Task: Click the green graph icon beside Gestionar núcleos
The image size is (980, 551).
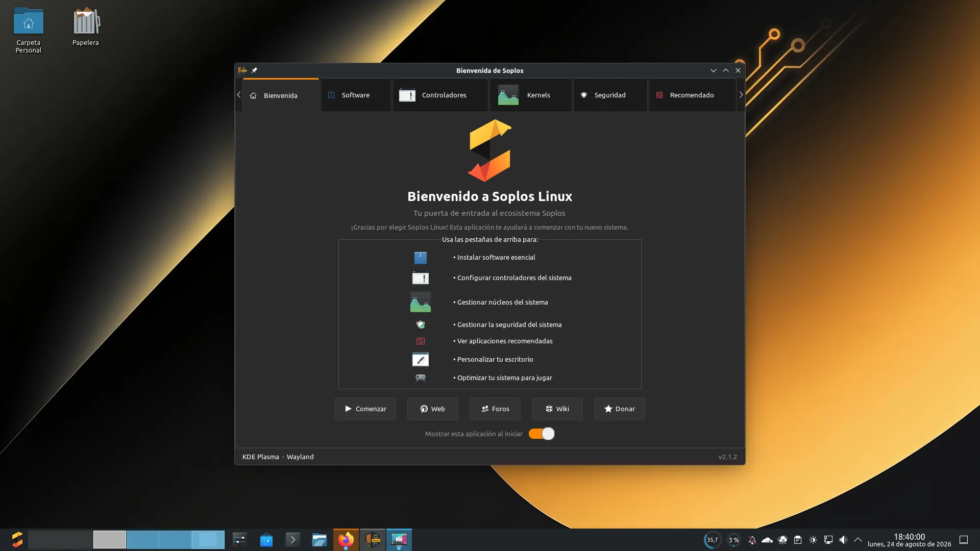Action: coord(421,302)
